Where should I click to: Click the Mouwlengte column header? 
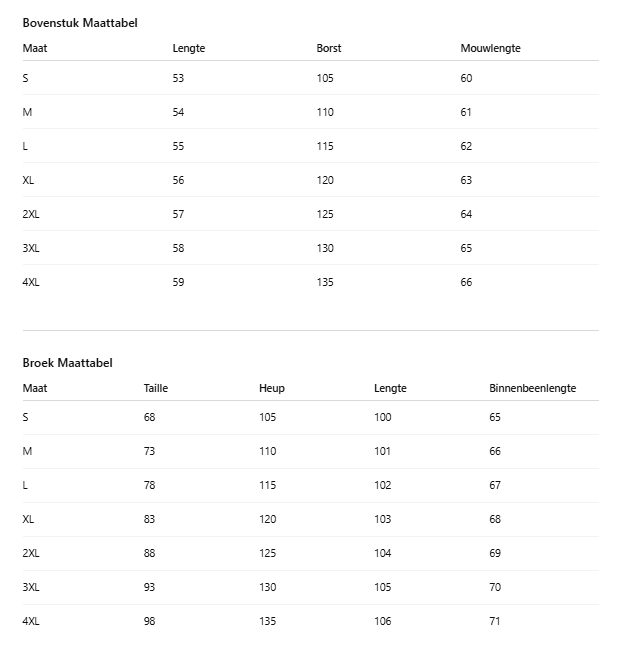coord(490,48)
